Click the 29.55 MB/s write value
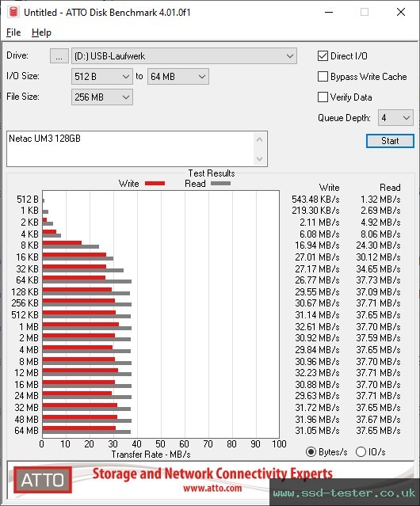Screen dimensions: 420x506 coord(317,292)
